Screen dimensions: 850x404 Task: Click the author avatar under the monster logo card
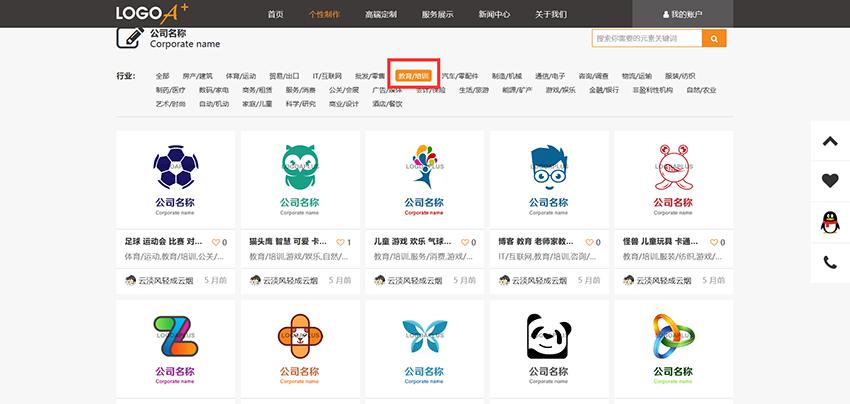629,280
